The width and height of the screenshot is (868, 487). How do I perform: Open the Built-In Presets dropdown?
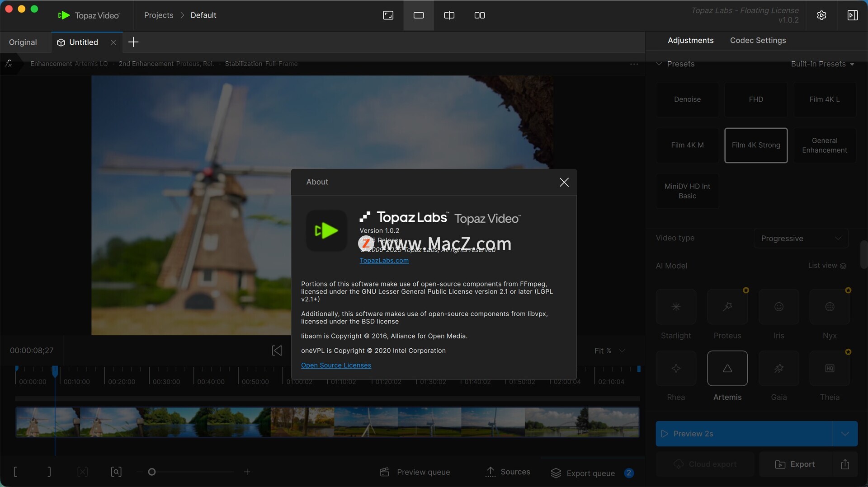coord(822,64)
